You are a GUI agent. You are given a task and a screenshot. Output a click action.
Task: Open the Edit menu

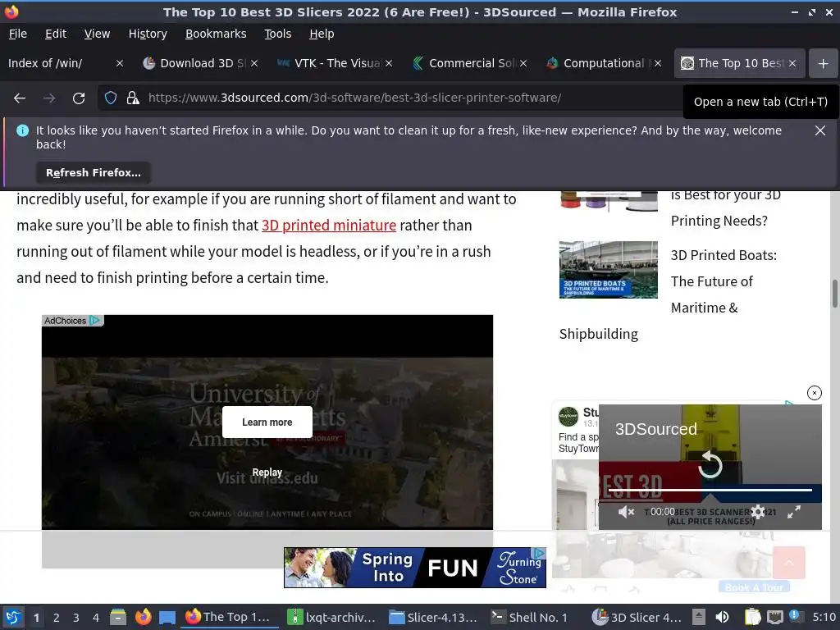(56, 34)
